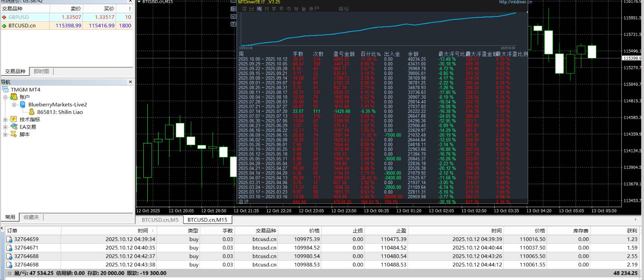Click the BTCUSD.cn green arrow symbol icon
This screenshot has height=280, width=644.
click(x=4, y=25)
